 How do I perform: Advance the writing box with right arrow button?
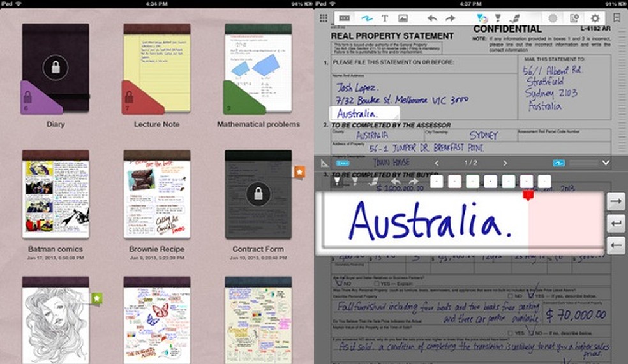coord(617,201)
